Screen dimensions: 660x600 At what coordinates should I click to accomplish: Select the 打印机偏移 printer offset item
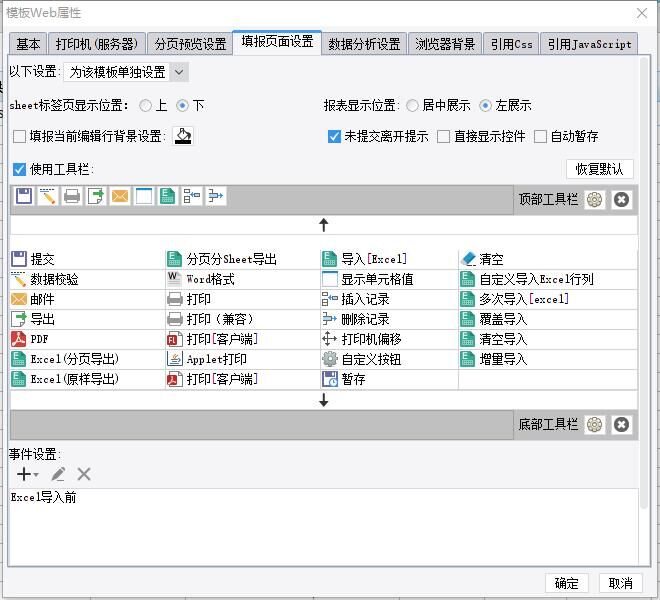[389, 339]
